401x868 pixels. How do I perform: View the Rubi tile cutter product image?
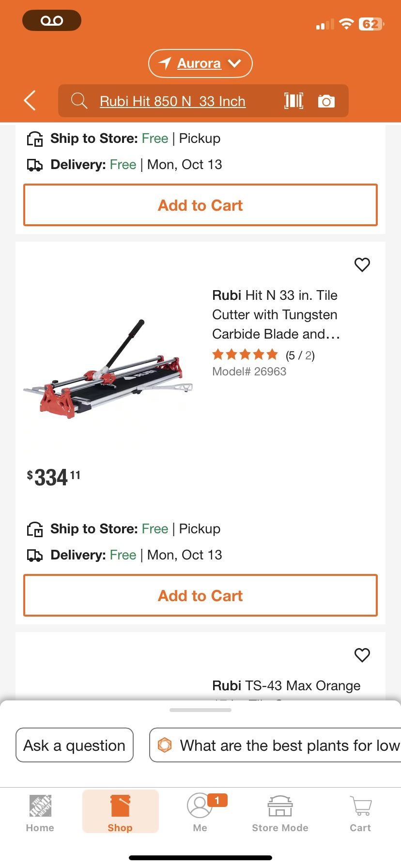[108, 368]
